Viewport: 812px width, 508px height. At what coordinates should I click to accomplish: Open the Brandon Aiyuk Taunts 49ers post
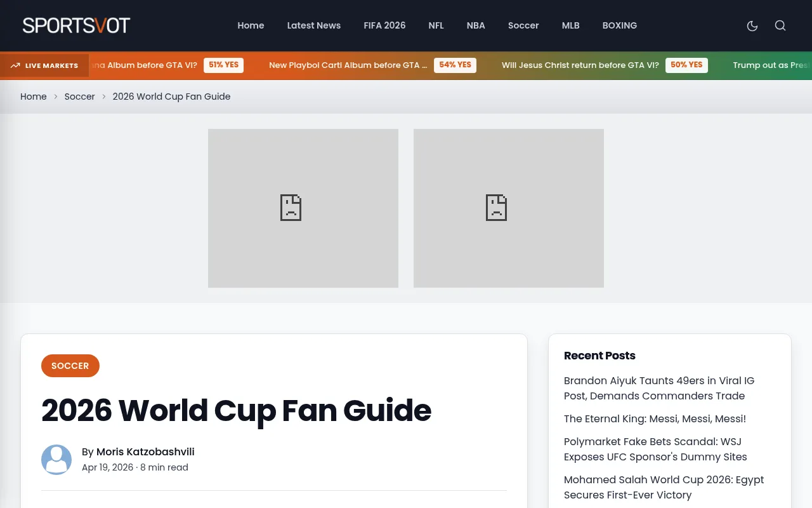pos(659,388)
